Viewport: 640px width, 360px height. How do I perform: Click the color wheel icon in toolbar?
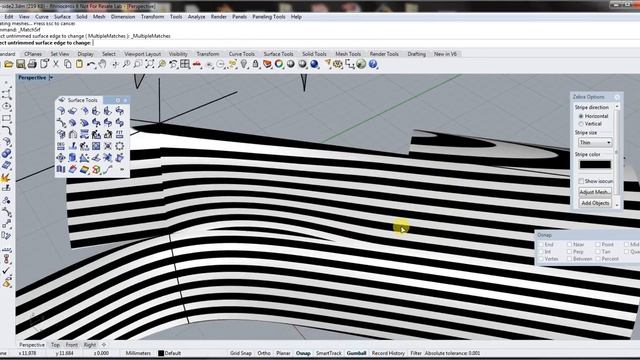279,64
